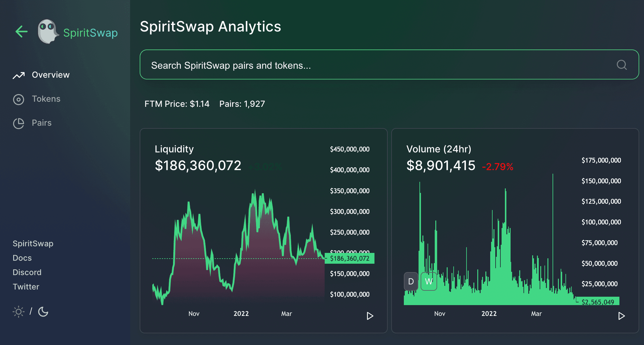Click the Overview trending-line icon
644x345 pixels.
tap(19, 75)
